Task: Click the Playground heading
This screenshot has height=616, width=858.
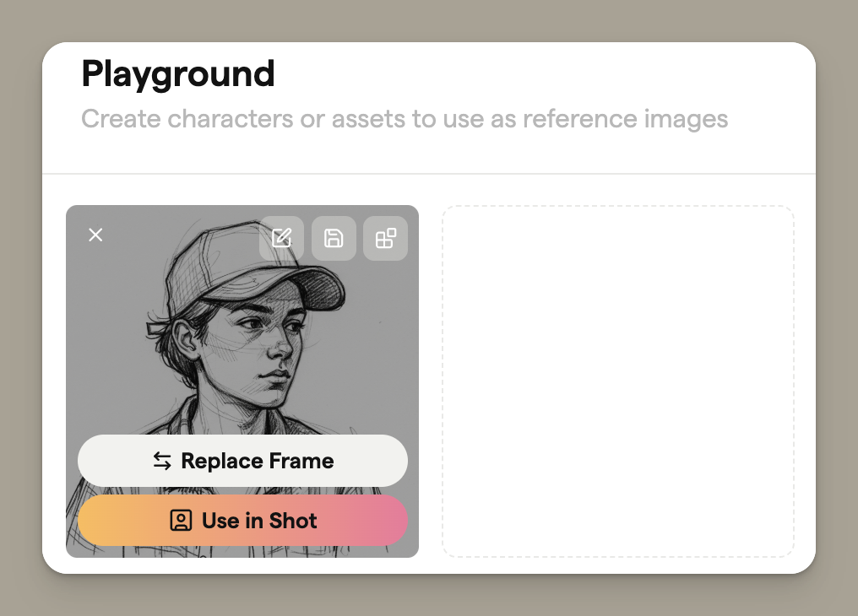Action: point(178,74)
